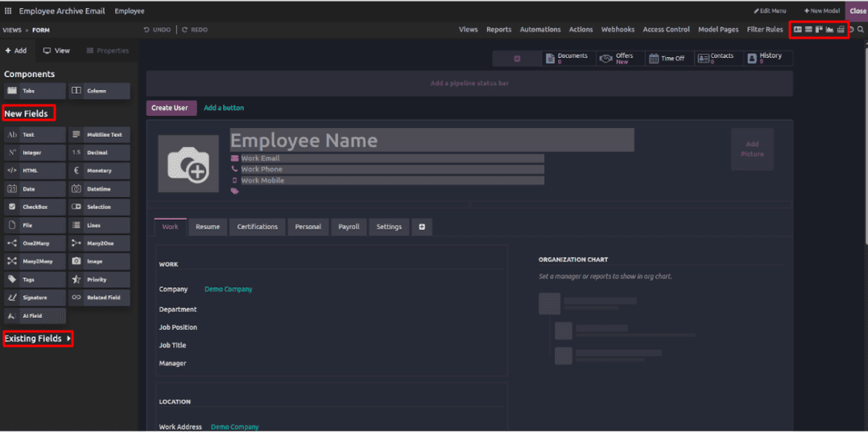Select the Work tab in form
Screen dimensions: 868x432
point(171,227)
